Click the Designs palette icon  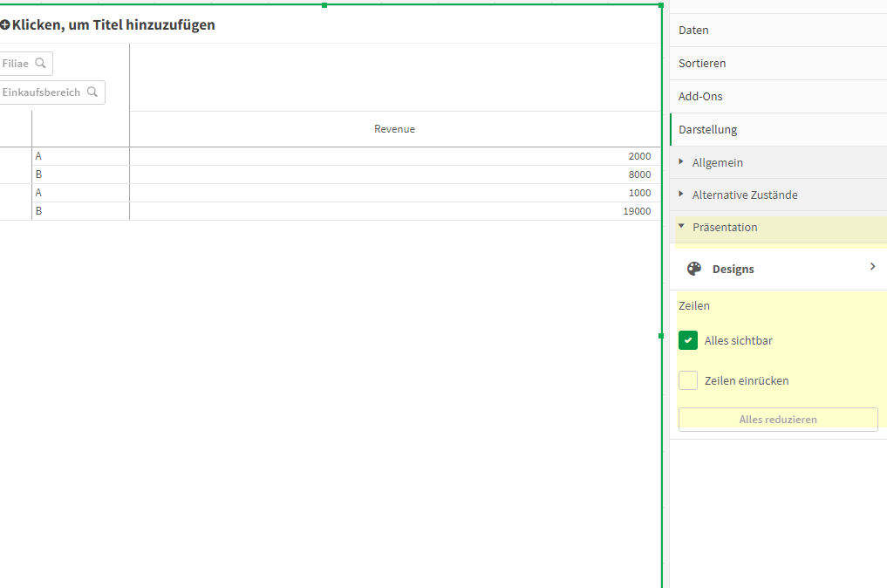(x=693, y=268)
